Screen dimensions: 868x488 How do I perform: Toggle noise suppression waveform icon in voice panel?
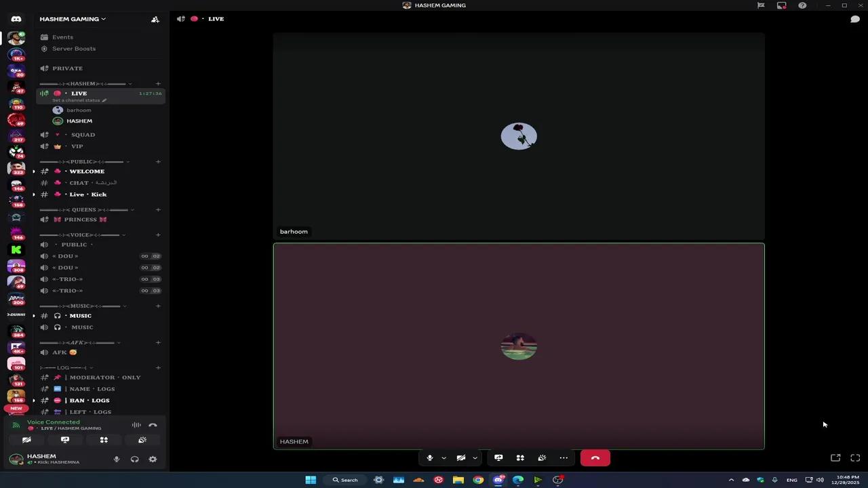tap(136, 425)
